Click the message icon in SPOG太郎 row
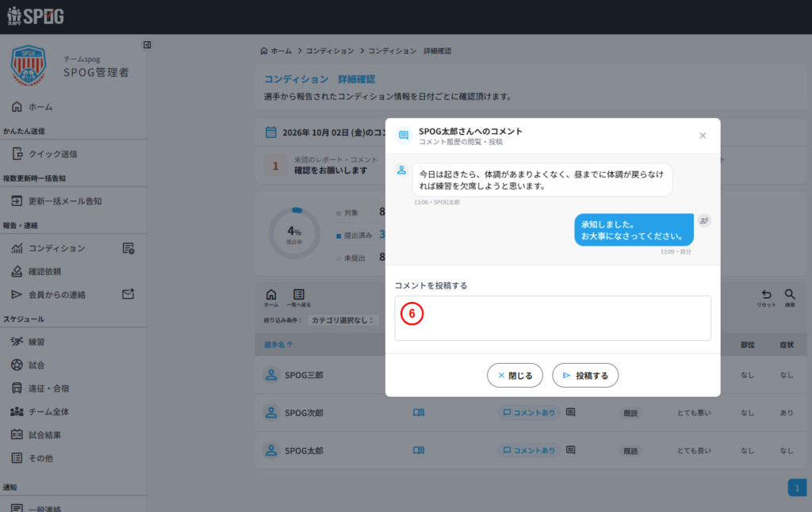 click(571, 450)
